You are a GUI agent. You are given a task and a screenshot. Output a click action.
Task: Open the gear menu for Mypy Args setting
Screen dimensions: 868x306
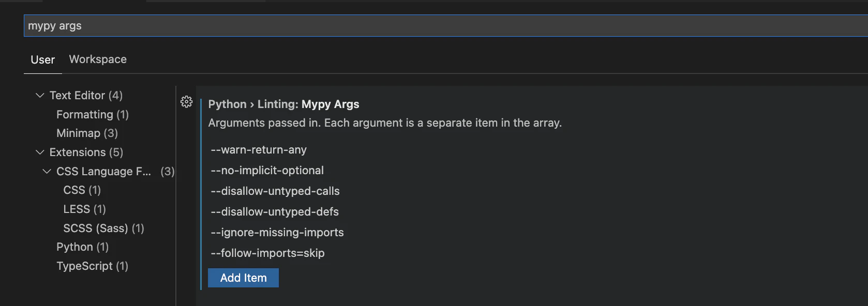coord(187,102)
